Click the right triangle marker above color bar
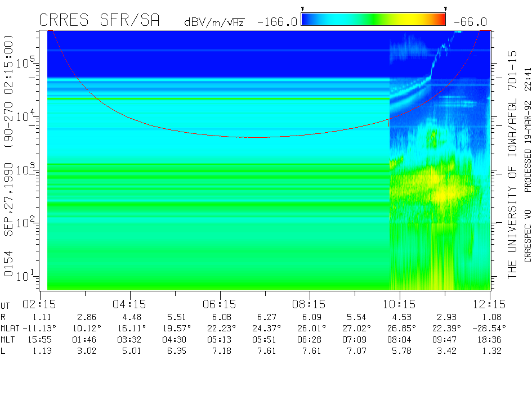532x405 pixels. [445, 9]
